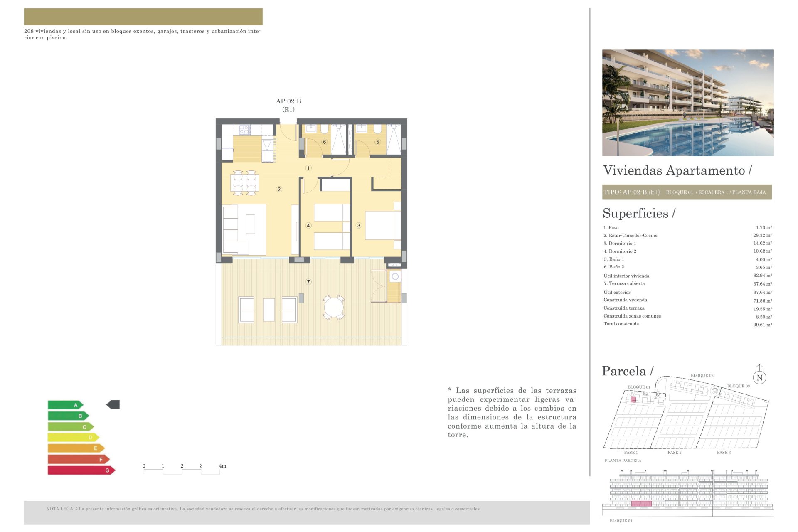Viewport: 798px width, 532px height.
Task: Click room number 4 bedroom marker
Action: click(308, 225)
